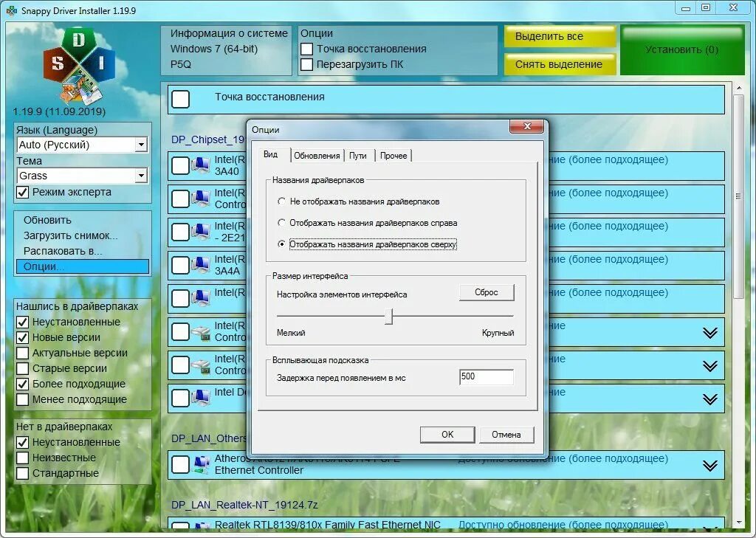This screenshot has width=756, height=538.
Task: Click the scrollbar up arrow
Action: tap(738, 89)
